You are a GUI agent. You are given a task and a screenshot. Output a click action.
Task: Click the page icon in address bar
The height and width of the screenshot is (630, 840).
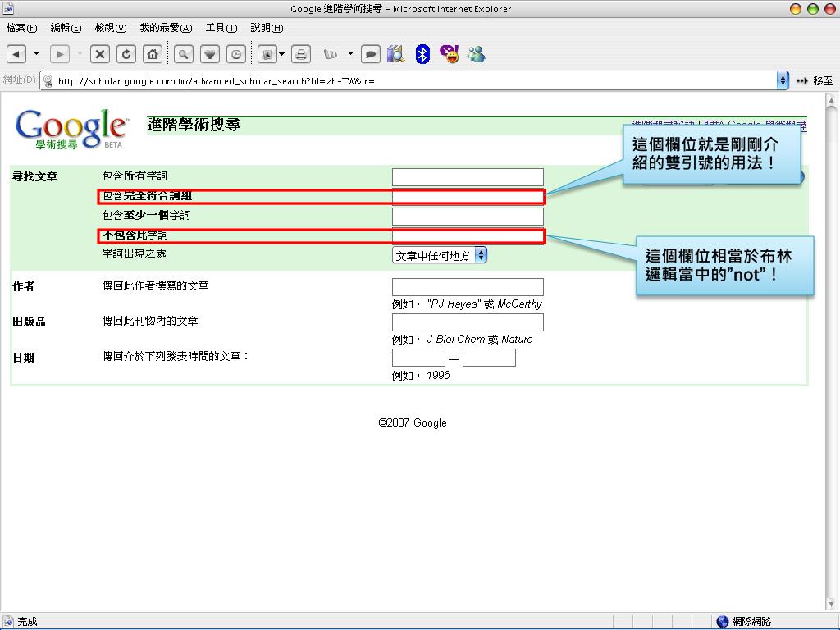click(x=48, y=81)
